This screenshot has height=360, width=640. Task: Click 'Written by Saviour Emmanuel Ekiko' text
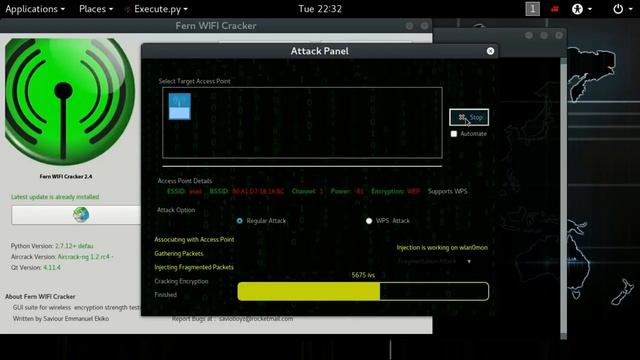click(61, 319)
